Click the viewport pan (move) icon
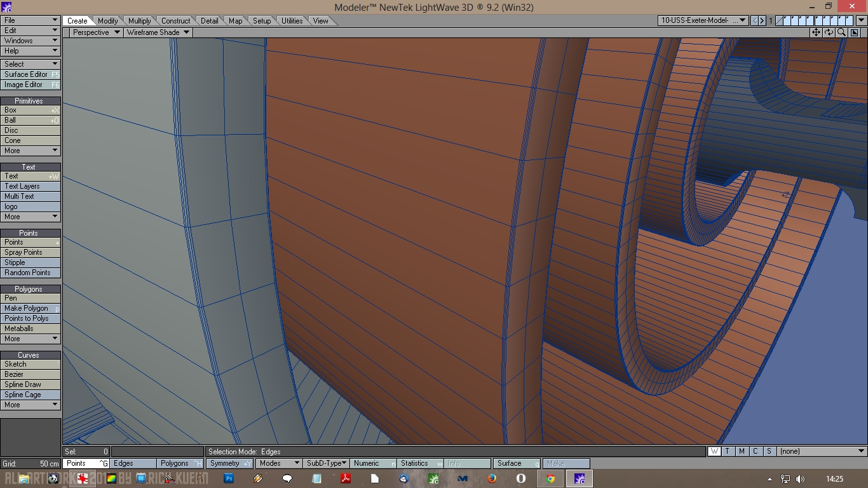Viewport: 868px width, 488px height. point(817,32)
